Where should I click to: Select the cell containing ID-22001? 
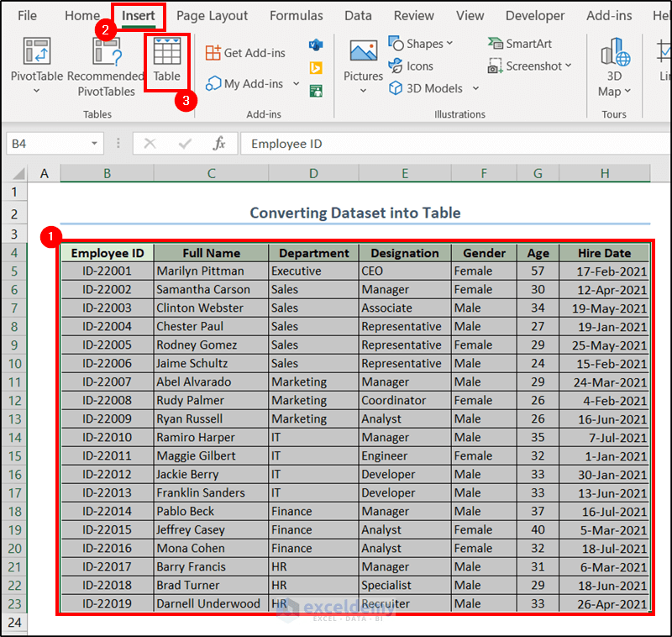click(106, 271)
